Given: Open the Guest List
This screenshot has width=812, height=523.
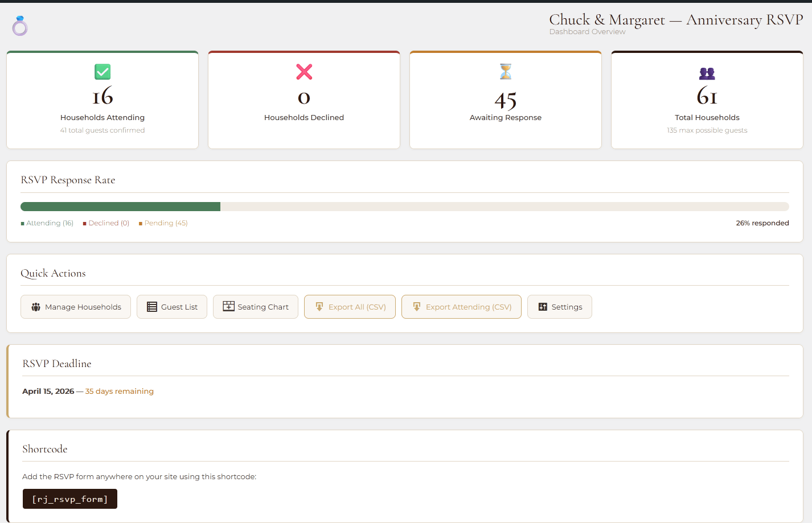Looking at the screenshot, I should coord(172,307).
